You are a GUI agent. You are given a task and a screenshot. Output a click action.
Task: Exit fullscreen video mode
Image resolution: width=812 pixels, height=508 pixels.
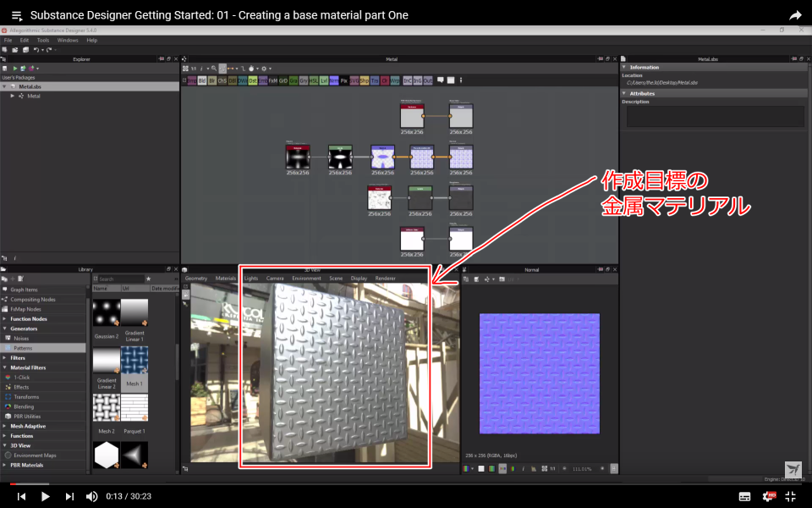[790, 496]
